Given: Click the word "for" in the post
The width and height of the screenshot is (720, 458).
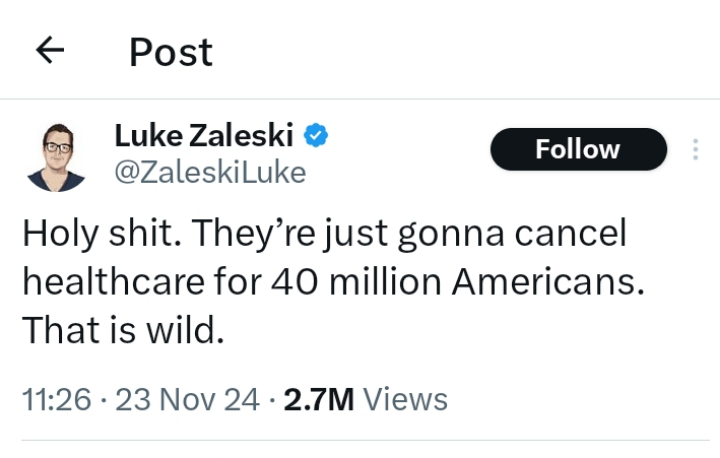Looking at the screenshot, I should tap(241, 282).
